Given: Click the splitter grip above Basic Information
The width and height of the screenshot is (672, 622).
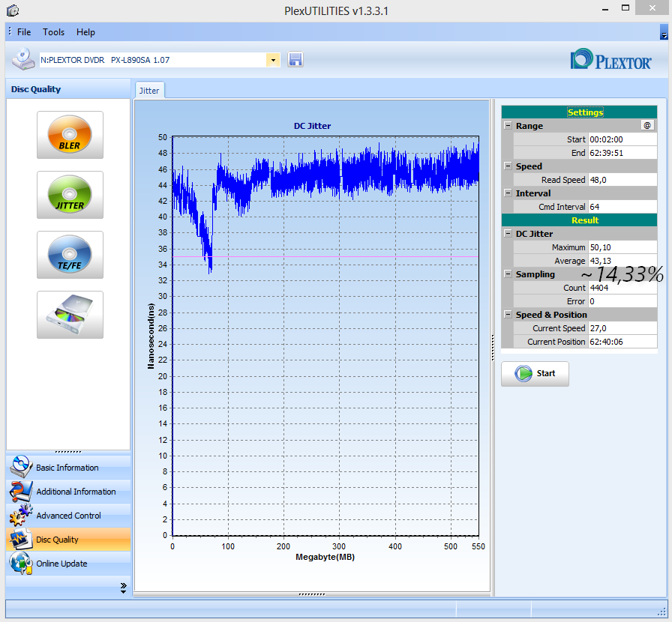Looking at the screenshot, I should tap(68, 452).
